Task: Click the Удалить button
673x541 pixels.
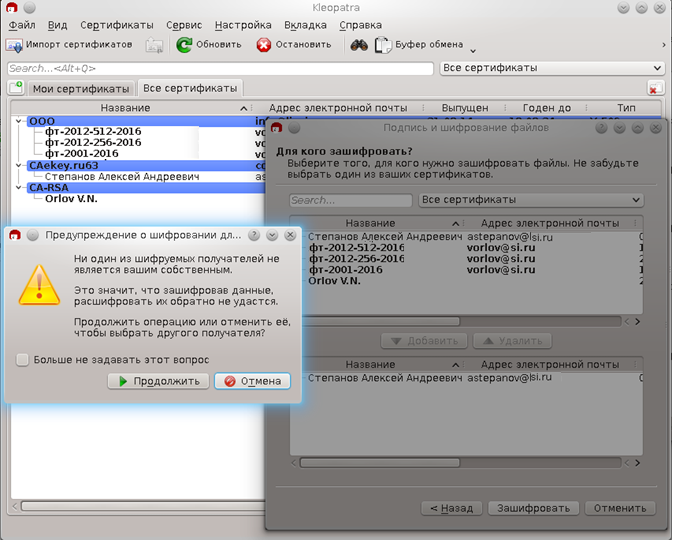Action: [x=512, y=341]
